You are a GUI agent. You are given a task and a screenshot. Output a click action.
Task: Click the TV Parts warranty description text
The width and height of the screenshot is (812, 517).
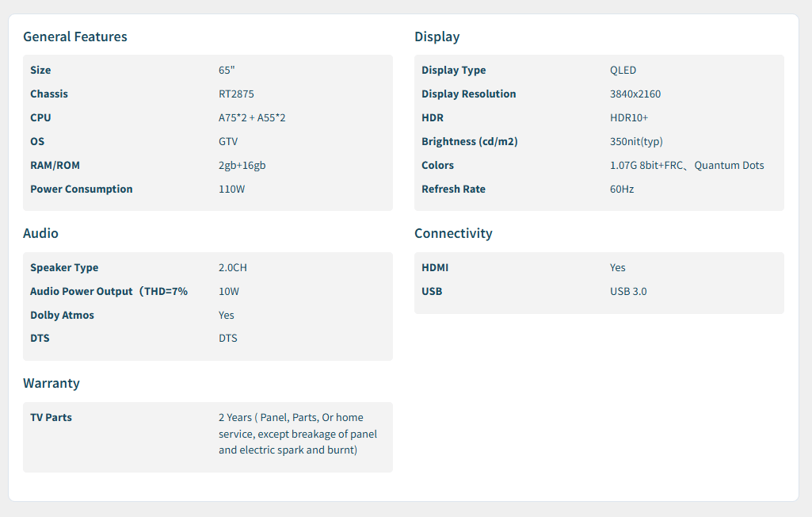coord(297,434)
